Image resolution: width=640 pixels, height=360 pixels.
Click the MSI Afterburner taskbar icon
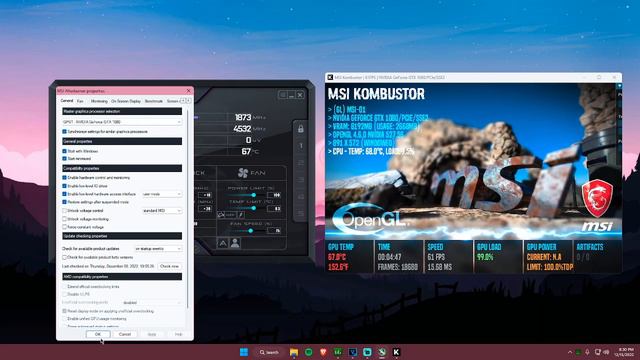tap(382, 352)
